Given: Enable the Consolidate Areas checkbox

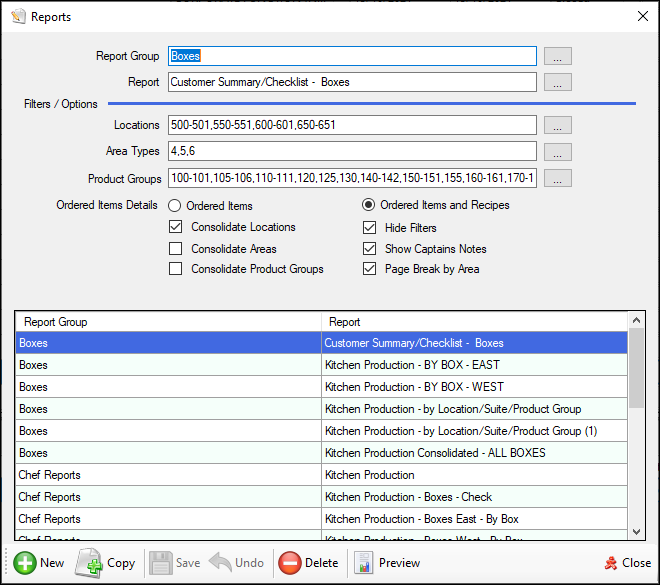Looking at the screenshot, I should pos(176,249).
